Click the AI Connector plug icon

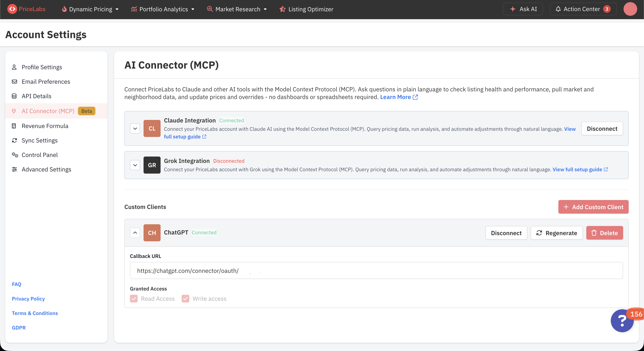coord(14,111)
